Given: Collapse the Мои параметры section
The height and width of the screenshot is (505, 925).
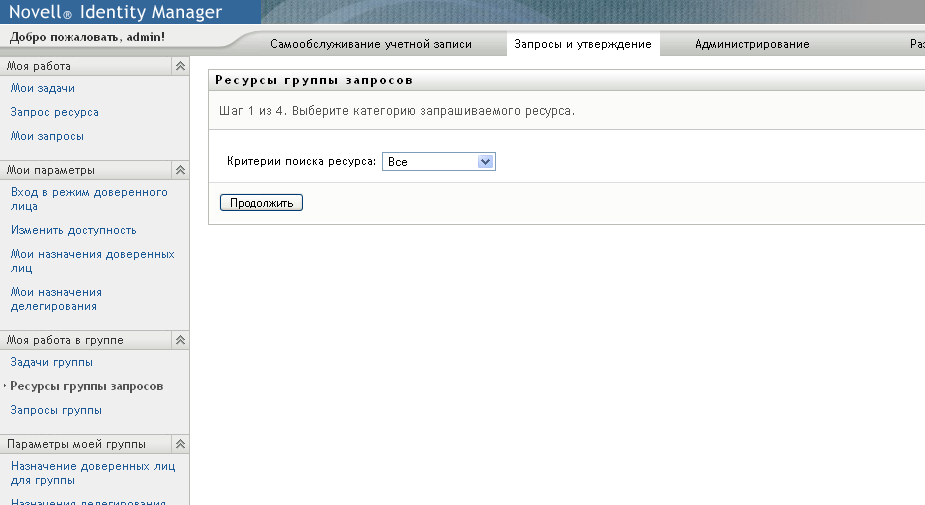Looking at the screenshot, I should coord(181,170).
